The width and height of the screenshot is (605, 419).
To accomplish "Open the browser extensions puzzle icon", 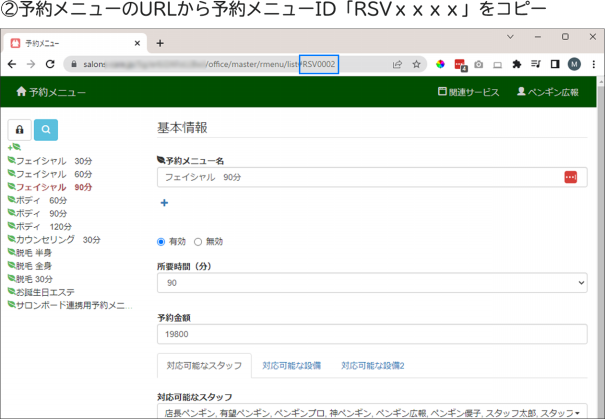I will 516,64.
